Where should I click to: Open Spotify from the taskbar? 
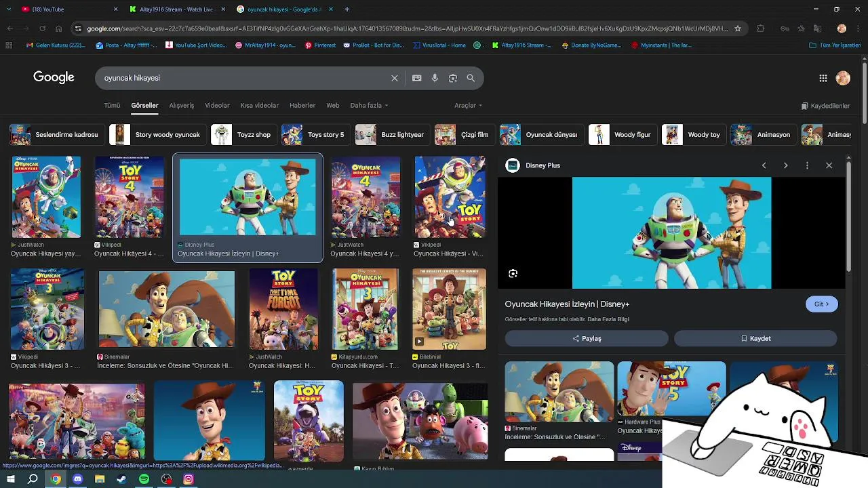coord(144,479)
